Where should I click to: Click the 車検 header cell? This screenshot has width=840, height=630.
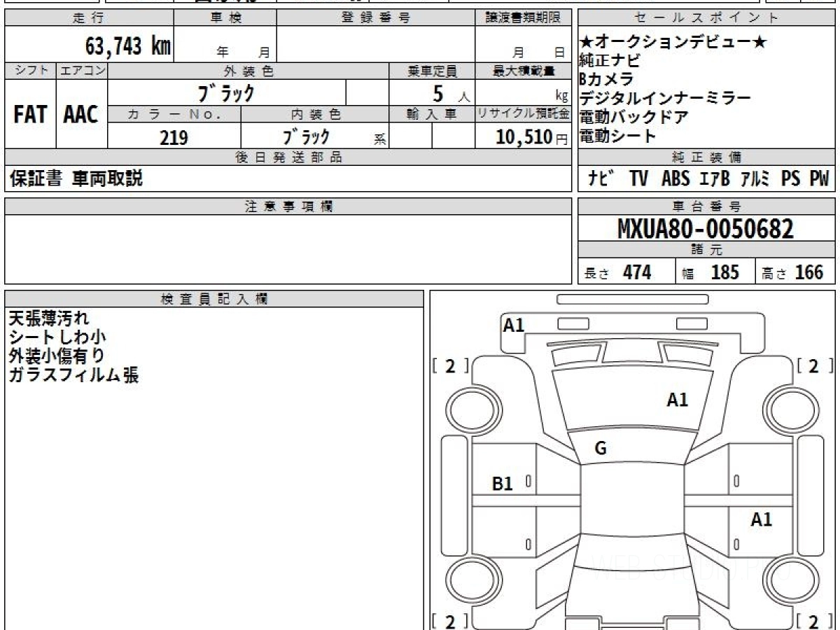pos(225,18)
